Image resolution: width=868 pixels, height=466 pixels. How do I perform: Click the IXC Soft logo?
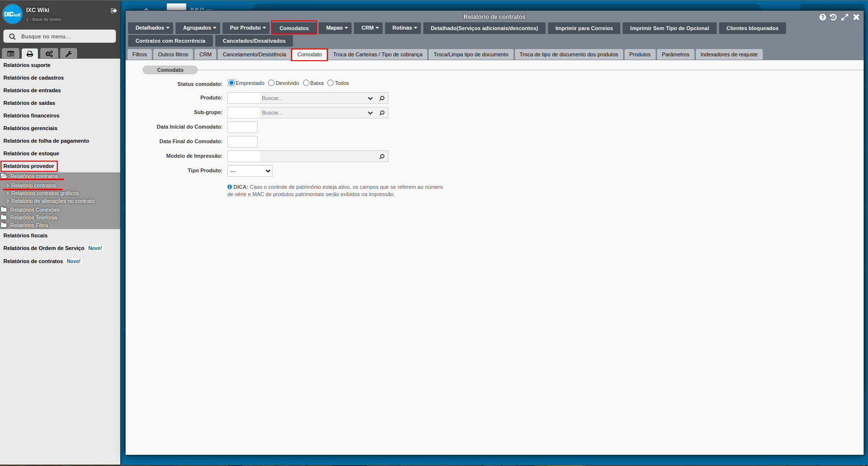[13, 14]
